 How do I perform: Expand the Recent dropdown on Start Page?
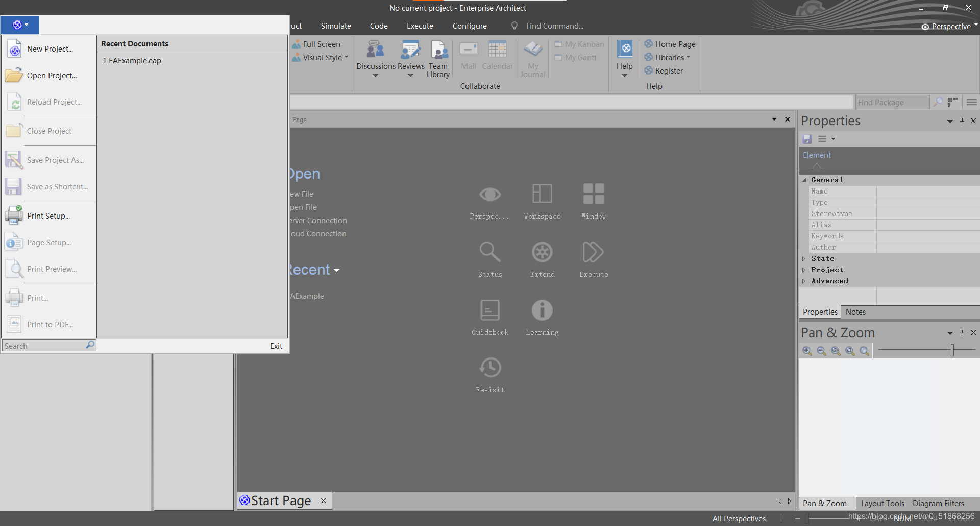[x=336, y=271]
